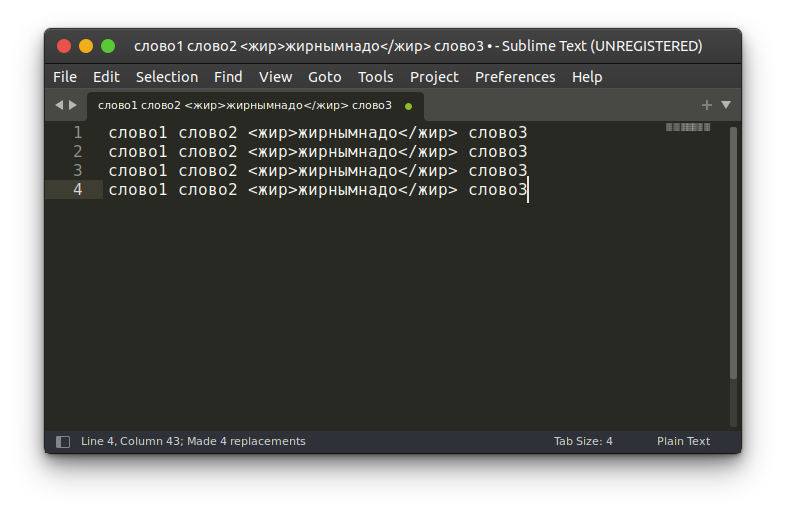Click the status text showing line and column

coord(193,441)
